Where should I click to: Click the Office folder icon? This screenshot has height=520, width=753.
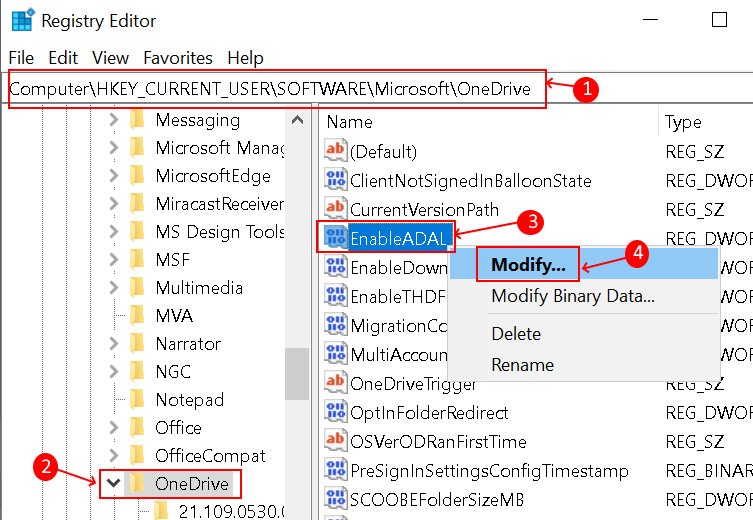(x=137, y=427)
